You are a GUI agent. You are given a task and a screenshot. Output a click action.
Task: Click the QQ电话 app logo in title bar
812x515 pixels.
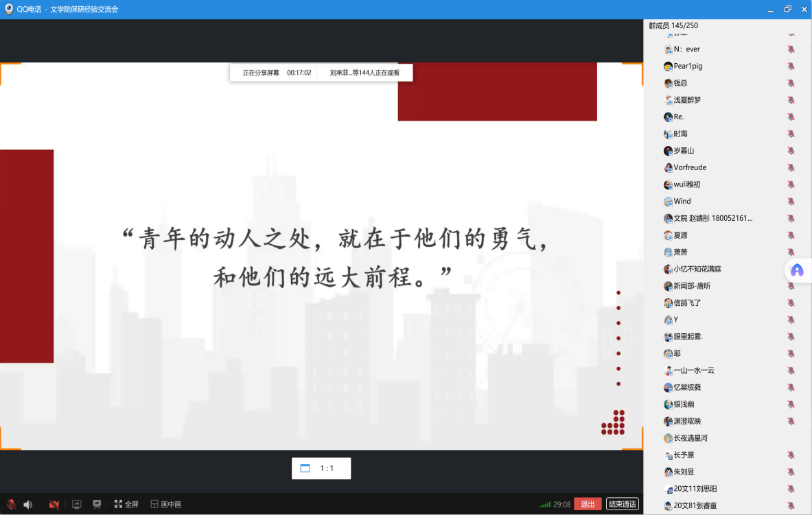click(8, 9)
